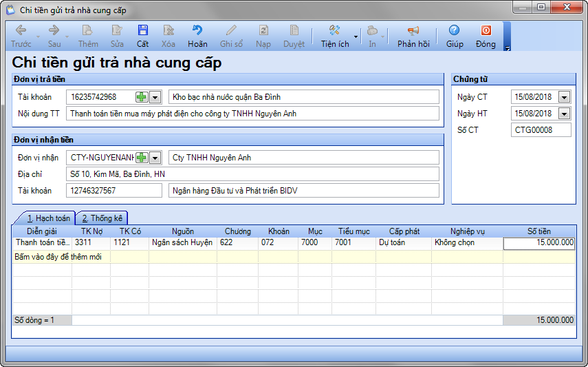Select the 622 Chương cell

pyautogui.click(x=238, y=242)
